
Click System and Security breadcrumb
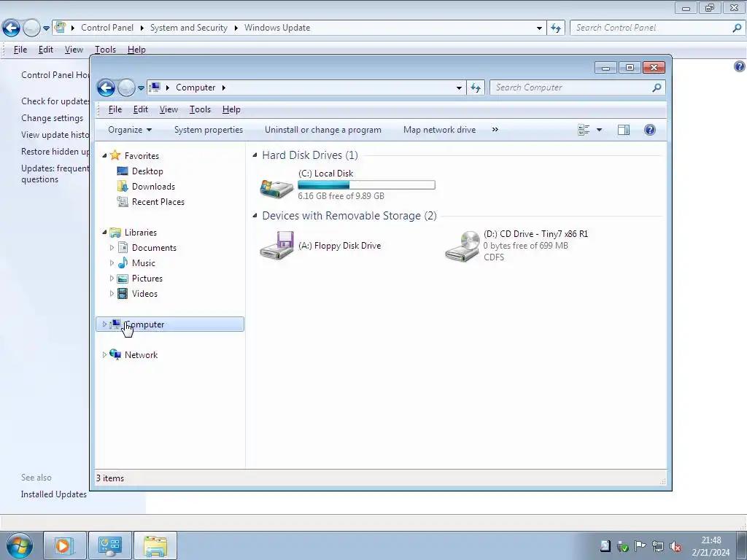(x=189, y=28)
